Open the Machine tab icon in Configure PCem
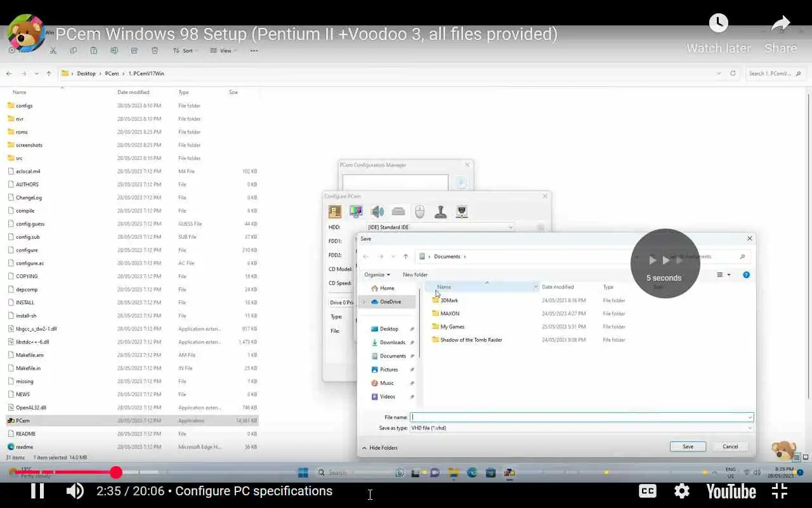 [335, 211]
